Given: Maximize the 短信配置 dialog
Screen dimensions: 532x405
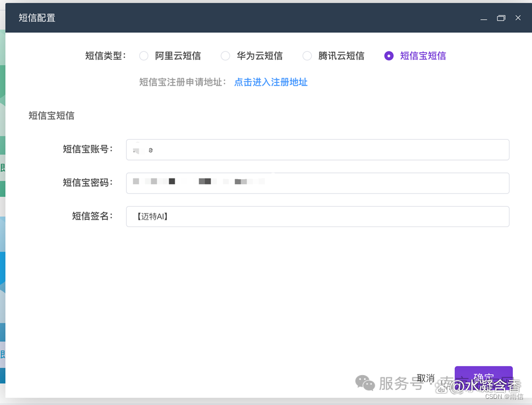Looking at the screenshot, I should click(x=501, y=18).
